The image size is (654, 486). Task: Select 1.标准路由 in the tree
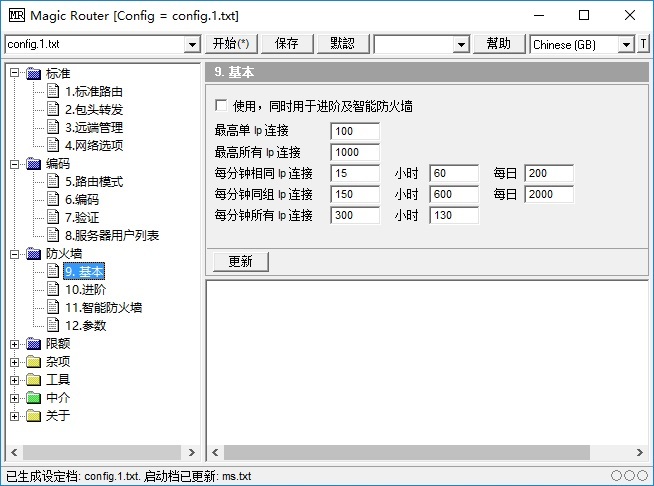[93, 91]
